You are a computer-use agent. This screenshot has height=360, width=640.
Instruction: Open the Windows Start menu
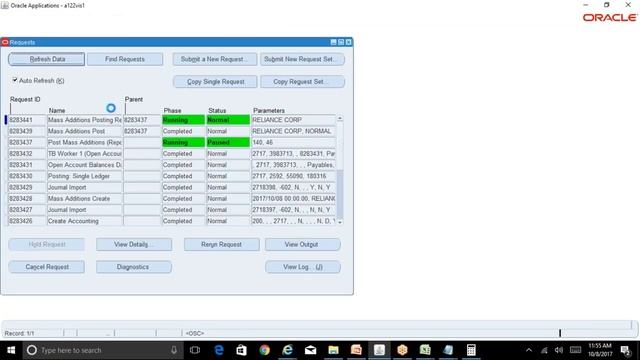point(11,350)
